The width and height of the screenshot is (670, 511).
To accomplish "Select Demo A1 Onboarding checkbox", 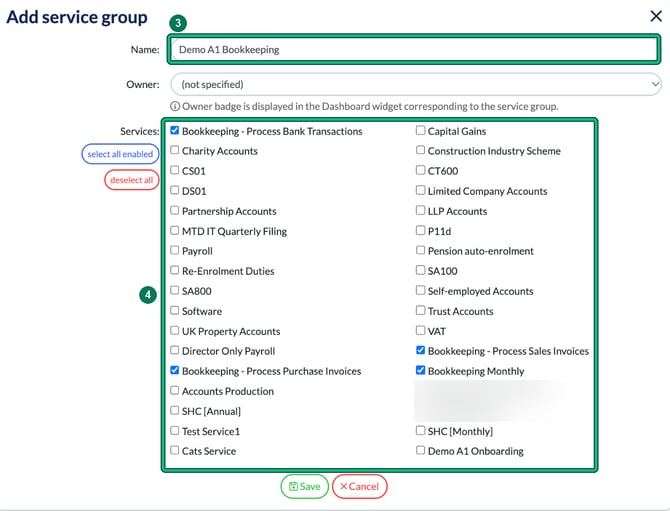I will pos(420,450).
